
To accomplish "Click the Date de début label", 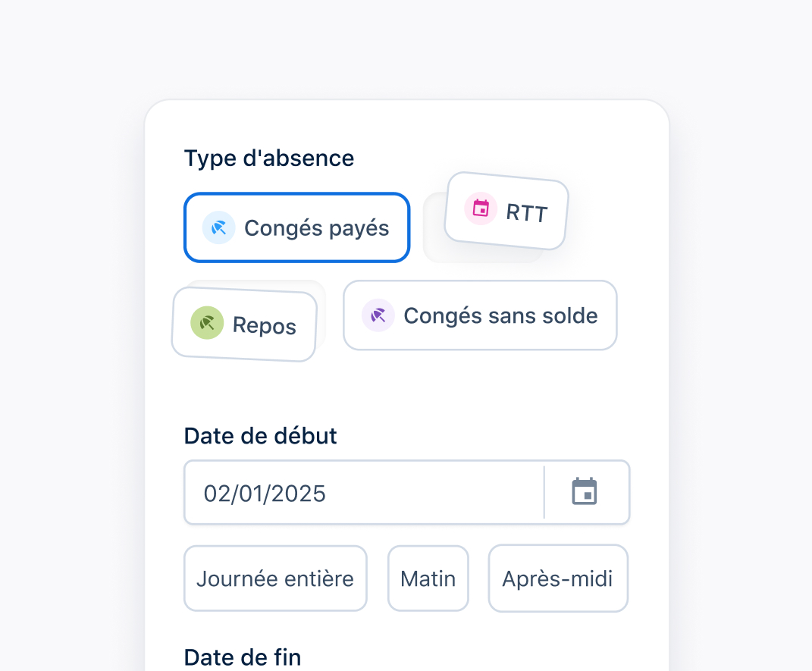I will [261, 436].
